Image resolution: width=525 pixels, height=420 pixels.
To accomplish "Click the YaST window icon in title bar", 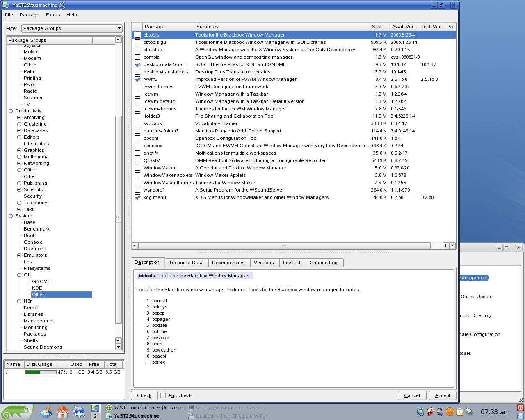I will (5, 5).
